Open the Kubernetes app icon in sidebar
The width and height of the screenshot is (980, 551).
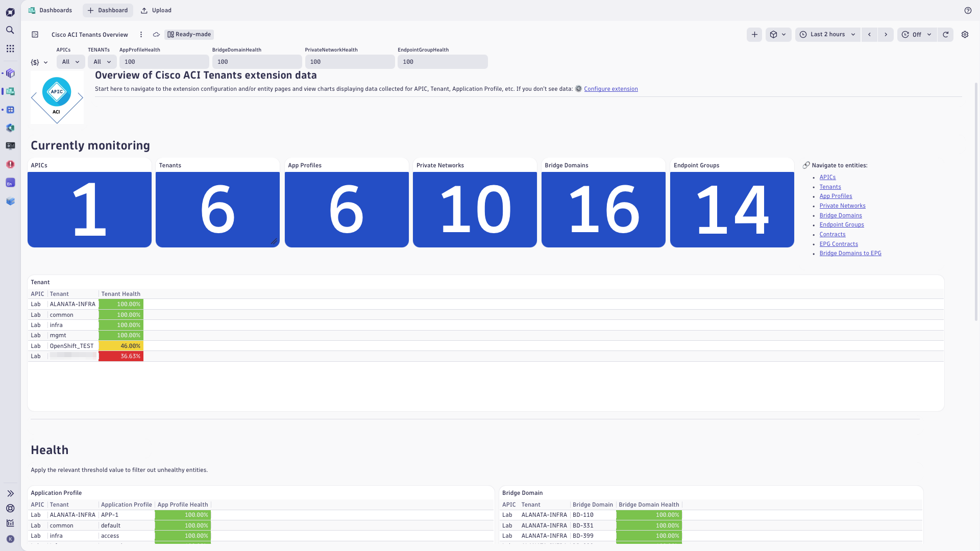pos(10,128)
